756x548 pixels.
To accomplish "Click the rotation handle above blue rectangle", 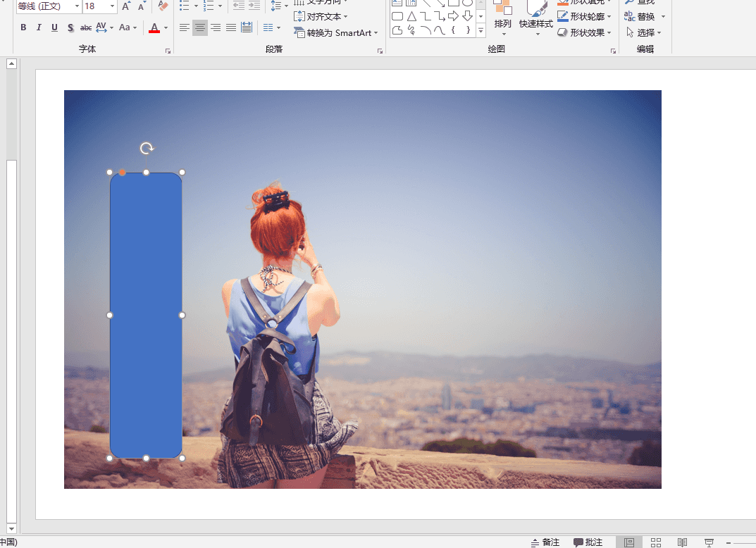I will [x=147, y=148].
